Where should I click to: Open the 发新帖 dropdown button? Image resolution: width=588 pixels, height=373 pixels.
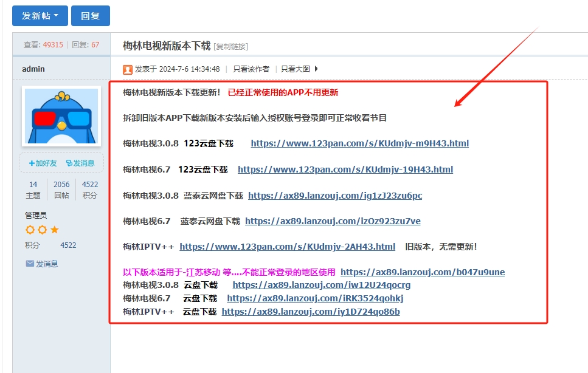click(x=40, y=16)
